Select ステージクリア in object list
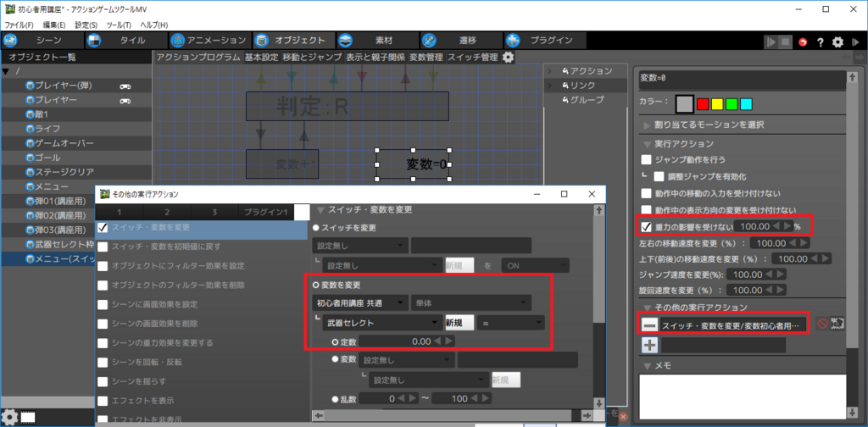 (x=64, y=172)
